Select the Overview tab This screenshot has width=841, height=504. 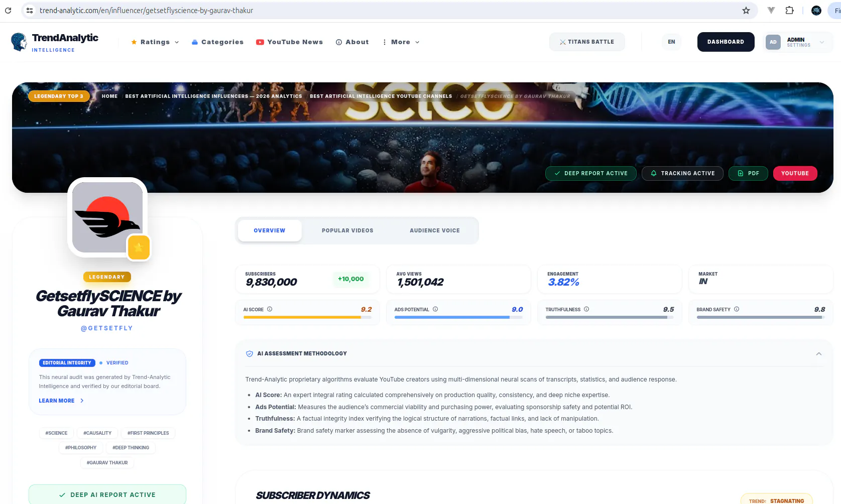click(270, 230)
